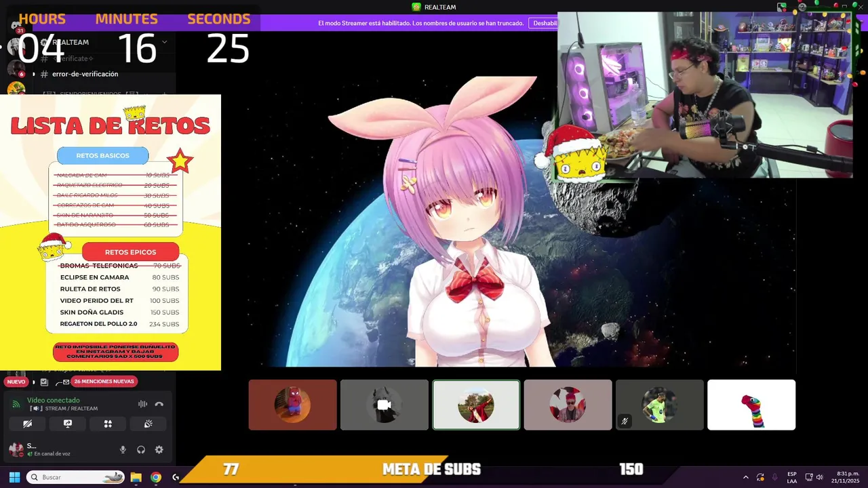The width and height of the screenshot is (868, 488).
Task: Click the current sub count 77
Action: (231, 469)
